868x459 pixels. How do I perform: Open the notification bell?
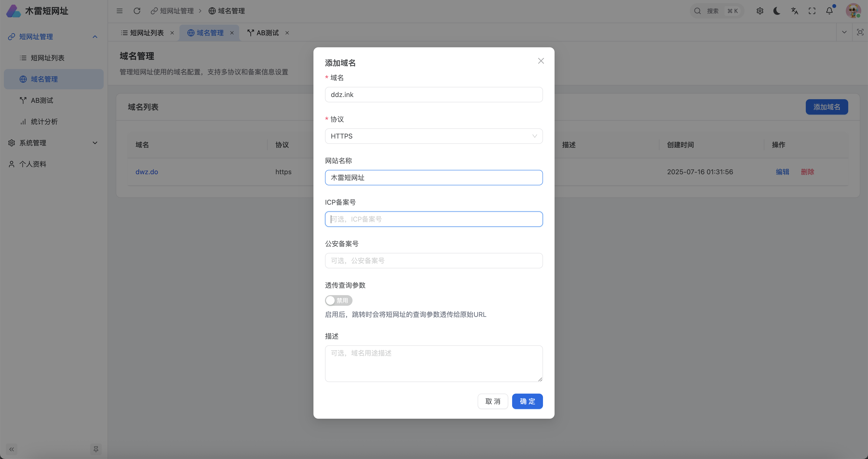tap(829, 11)
